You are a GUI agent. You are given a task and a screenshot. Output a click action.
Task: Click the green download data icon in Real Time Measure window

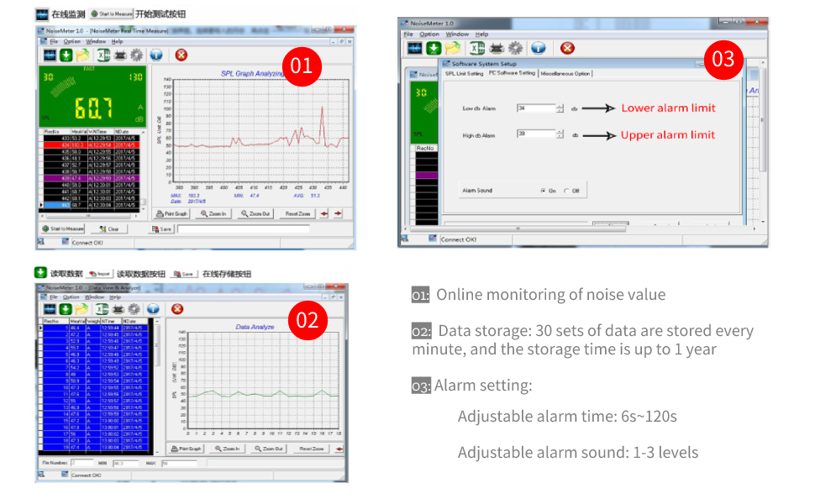[66, 55]
